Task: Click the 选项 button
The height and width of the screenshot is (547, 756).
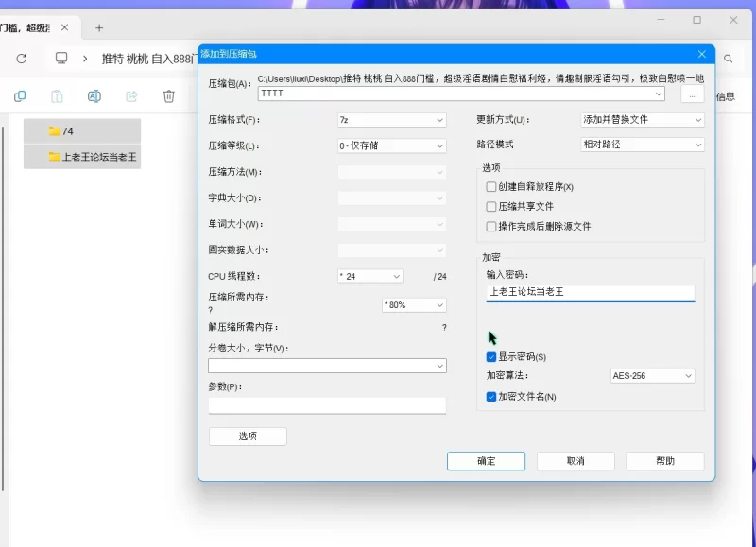Action: click(248, 436)
